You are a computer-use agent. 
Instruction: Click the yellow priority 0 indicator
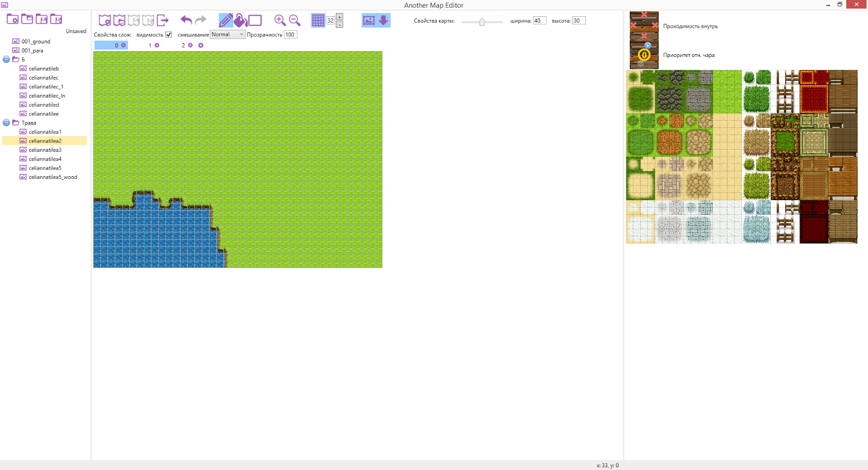point(644,55)
